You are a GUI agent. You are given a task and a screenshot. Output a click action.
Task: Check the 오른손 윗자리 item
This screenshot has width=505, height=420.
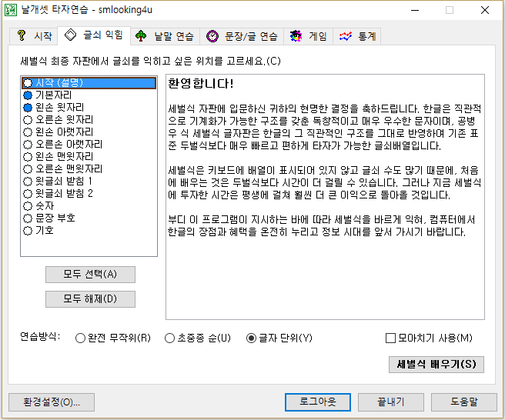(x=28, y=120)
